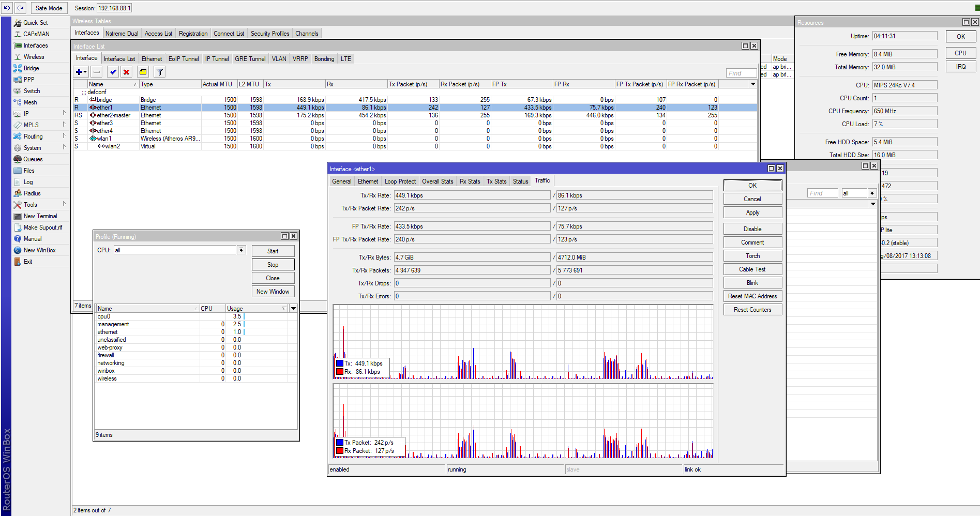Select the wlan1 interface row
The width and height of the screenshot is (980, 516).
point(415,139)
